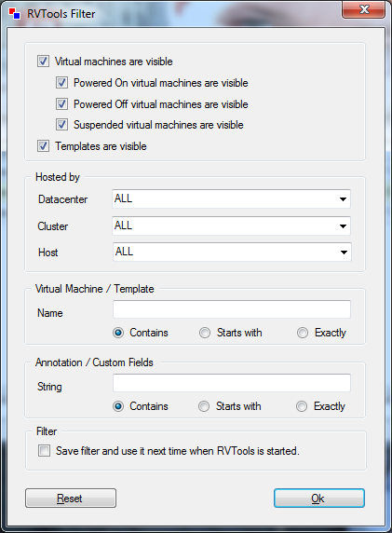This screenshot has width=392, height=533.
Task: Toggle Suspended virtual machines checkbox
Action: click(61, 125)
